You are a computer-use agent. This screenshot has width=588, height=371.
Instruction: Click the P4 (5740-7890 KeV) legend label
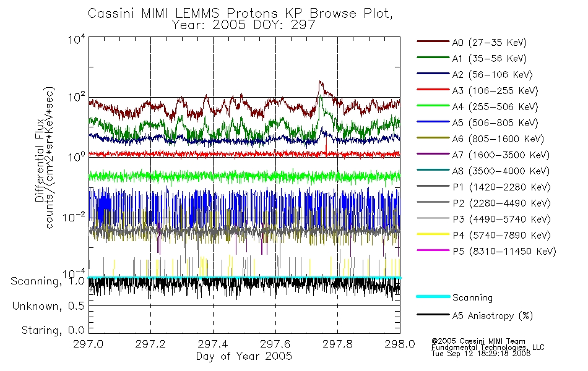[x=501, y=236]
